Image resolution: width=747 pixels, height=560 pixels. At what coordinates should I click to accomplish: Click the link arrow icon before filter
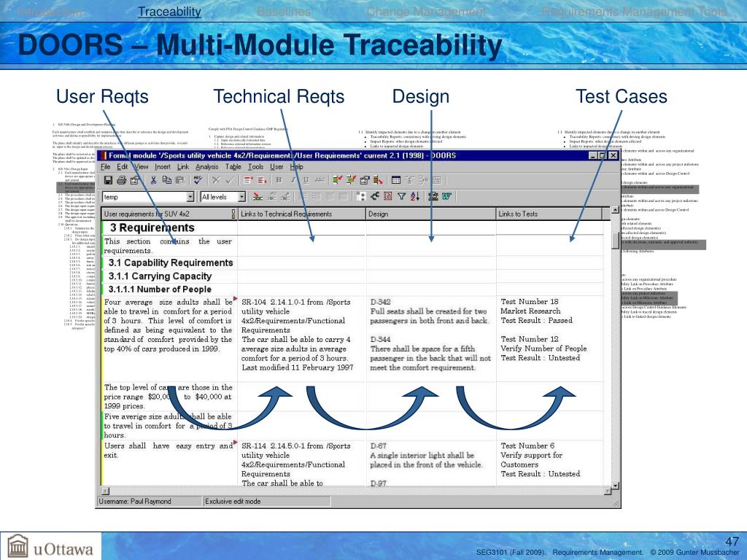375,196
